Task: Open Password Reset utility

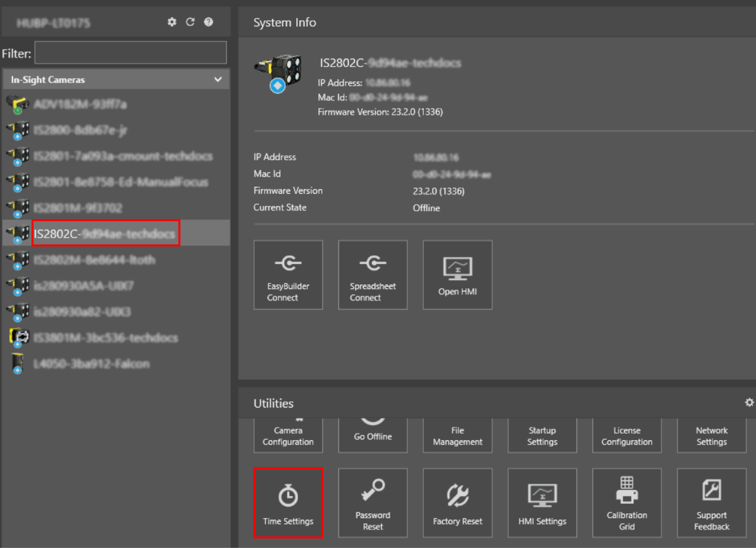Action: 373,503
